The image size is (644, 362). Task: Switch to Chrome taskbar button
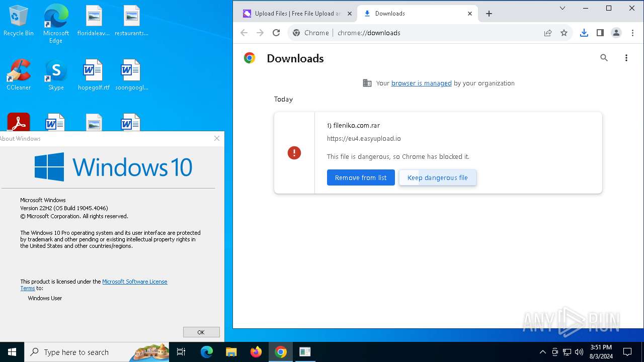[281, 352]
